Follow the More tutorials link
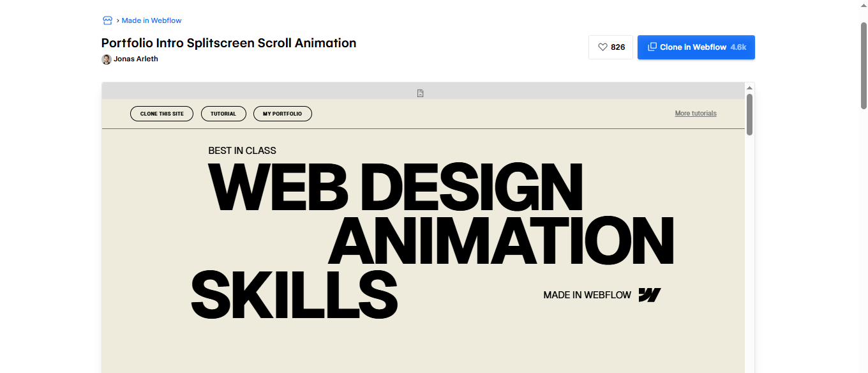Screen dimensions: 868x373 pyautogui.click(x=696, y=113)
